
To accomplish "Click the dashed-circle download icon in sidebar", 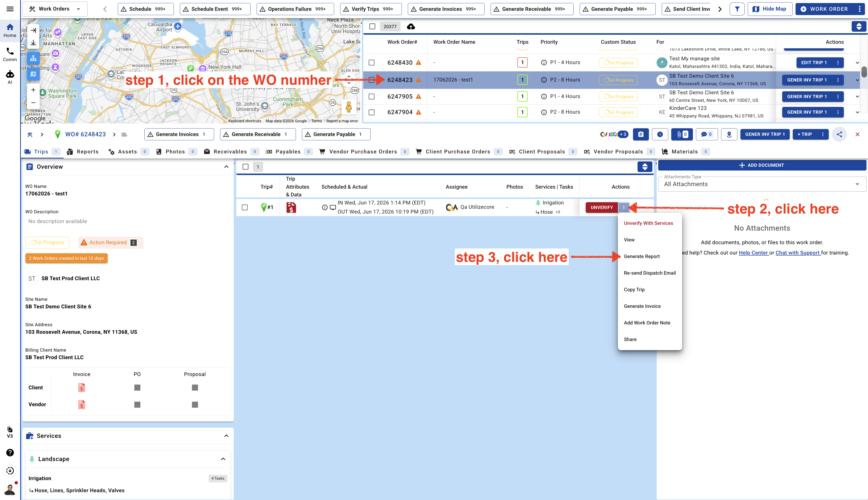I will coord(10,471).
